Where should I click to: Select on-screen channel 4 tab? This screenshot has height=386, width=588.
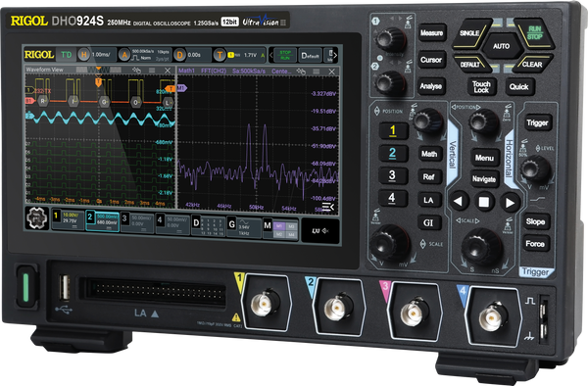[x=171, y=224]
